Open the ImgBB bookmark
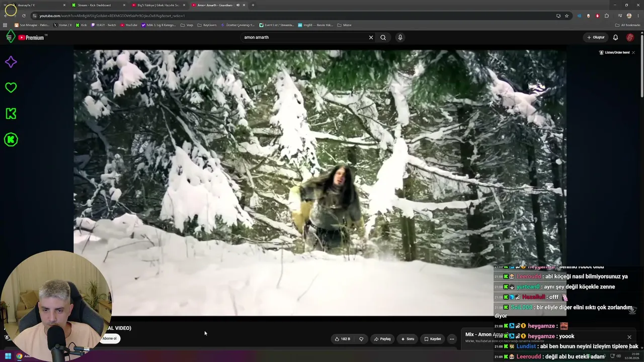The width and height of the screenshot is (644, 362). tap(315, 25)
